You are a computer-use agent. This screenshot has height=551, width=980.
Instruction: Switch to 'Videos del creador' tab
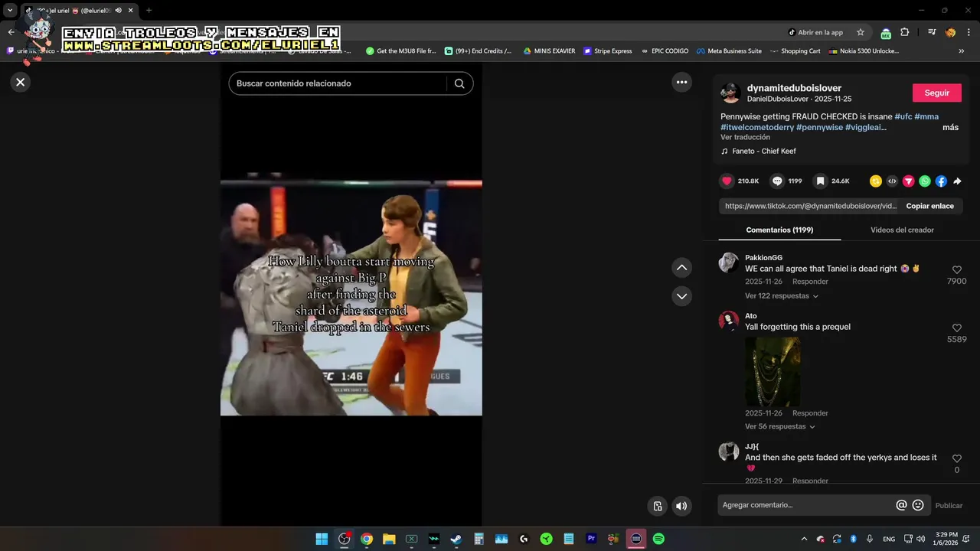[x=902, y=230]
